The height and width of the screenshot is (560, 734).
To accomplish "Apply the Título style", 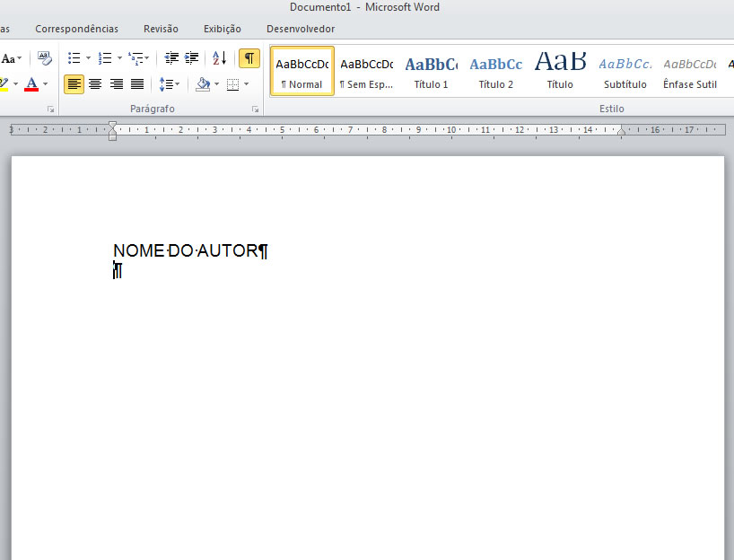I will [x=560, y=71].
